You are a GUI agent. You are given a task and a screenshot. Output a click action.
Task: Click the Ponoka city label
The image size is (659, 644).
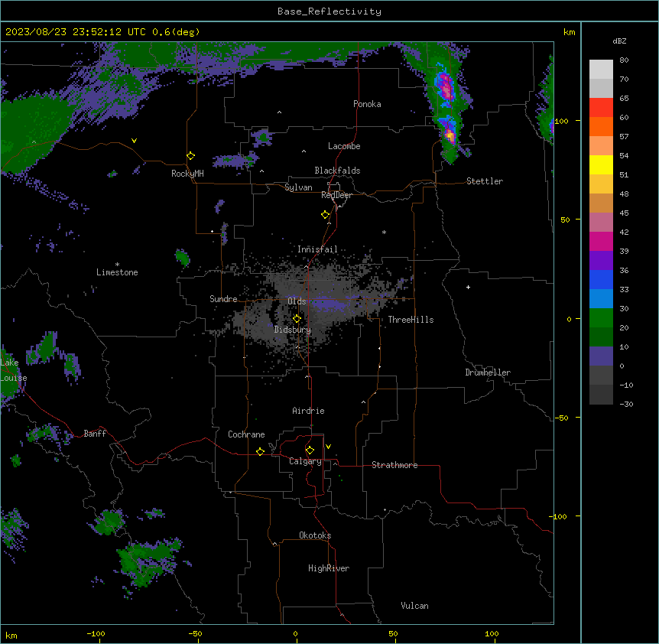[x=367, y=104]
